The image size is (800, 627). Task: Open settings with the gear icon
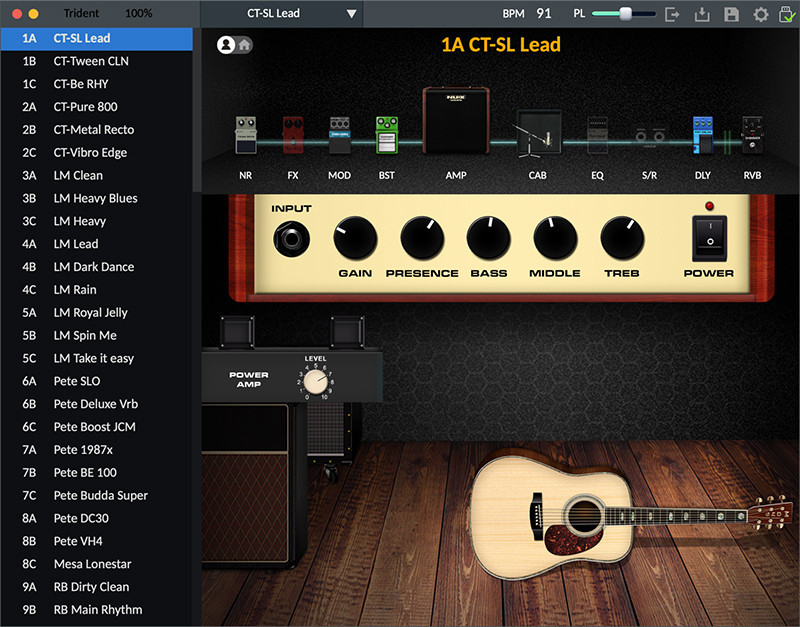click(760, 14)
